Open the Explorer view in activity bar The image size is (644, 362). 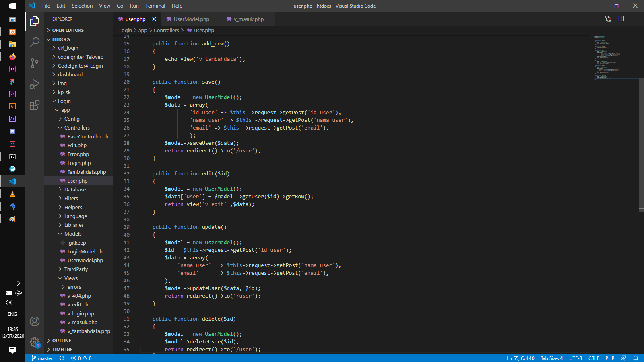pyautogui.click(x=35, y=21)
